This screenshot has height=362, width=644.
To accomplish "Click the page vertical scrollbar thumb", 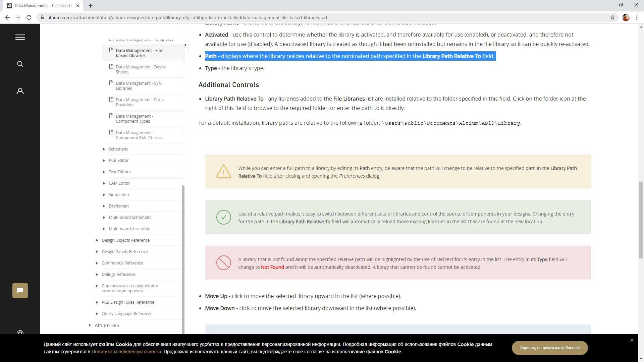I will point(641,220).
